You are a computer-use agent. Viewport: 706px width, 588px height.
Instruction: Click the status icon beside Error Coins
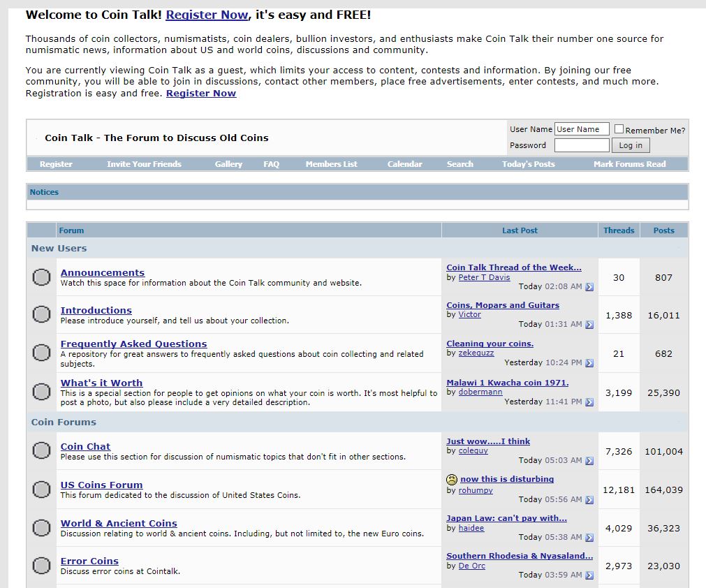point(41,566)
